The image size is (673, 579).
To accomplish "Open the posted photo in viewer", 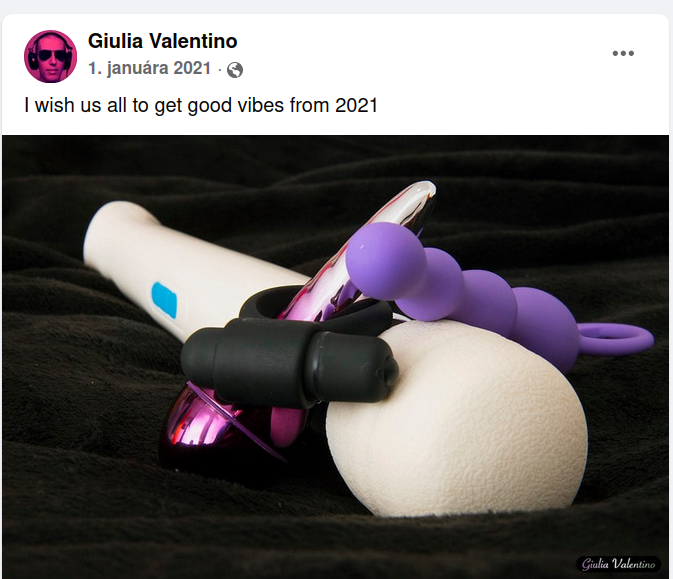I will click(335, 357).
